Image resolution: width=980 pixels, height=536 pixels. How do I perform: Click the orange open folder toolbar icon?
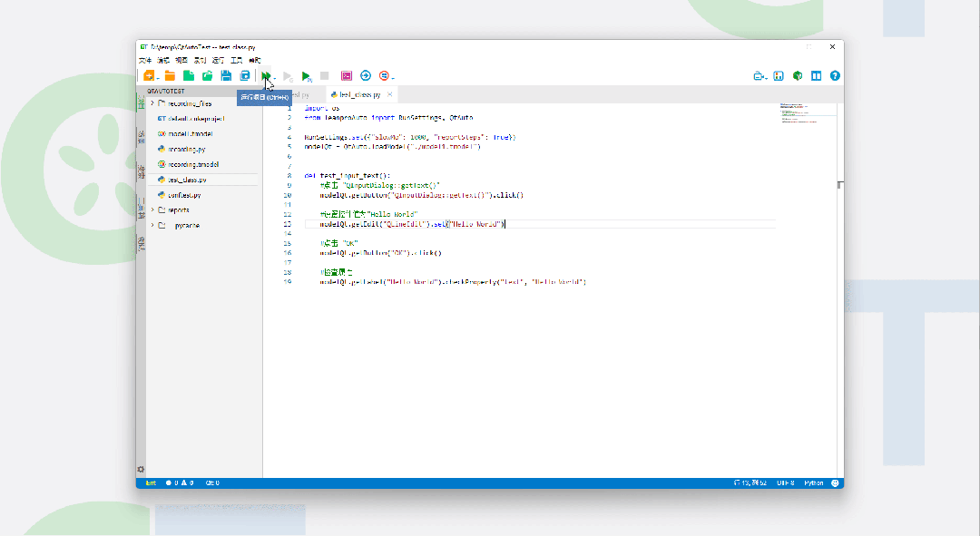(170, 75)
